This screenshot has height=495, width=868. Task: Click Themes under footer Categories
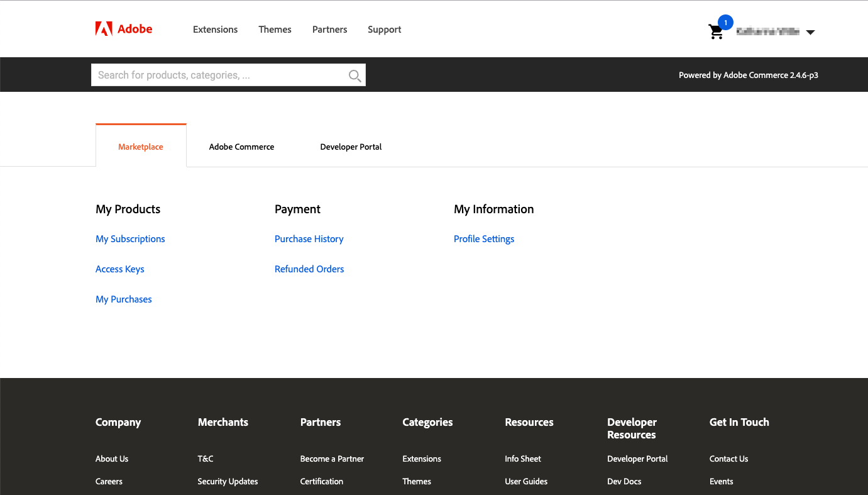point(417,481)
